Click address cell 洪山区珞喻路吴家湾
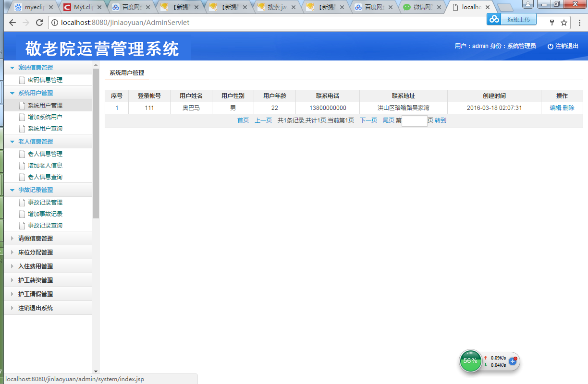Image resolution: width=588 pixels, height=384 pixels. click(404, 108)
